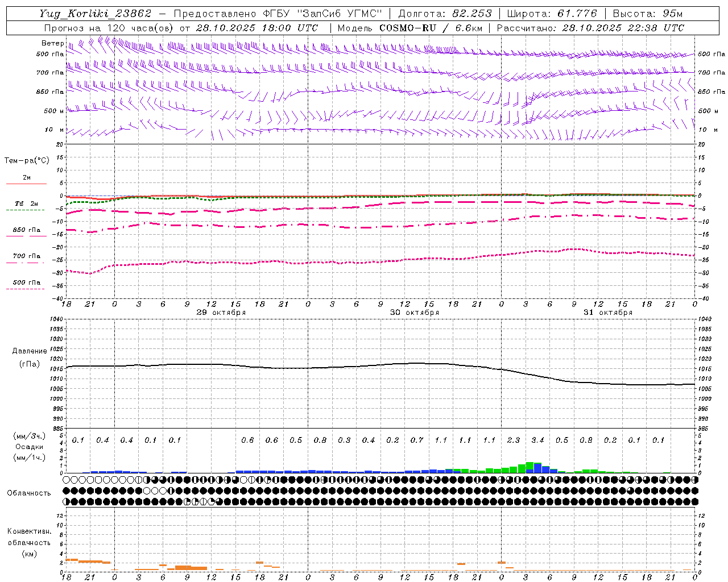This screenshot has height=582, width=728.
Task: Select the Прогноз на 120 часа(ов) forecast line
Action: click(182, 28)
